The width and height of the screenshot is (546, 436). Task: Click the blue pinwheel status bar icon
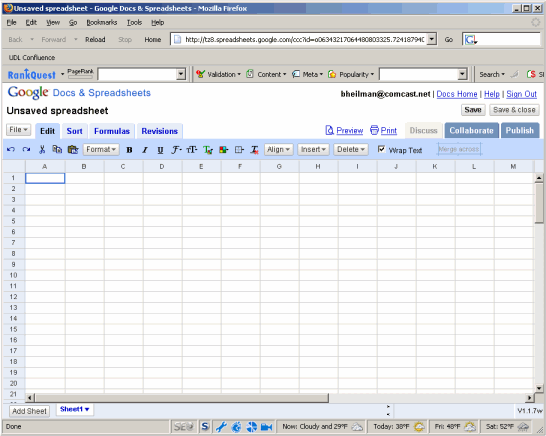pyautogui.click(x=251, y=426)
